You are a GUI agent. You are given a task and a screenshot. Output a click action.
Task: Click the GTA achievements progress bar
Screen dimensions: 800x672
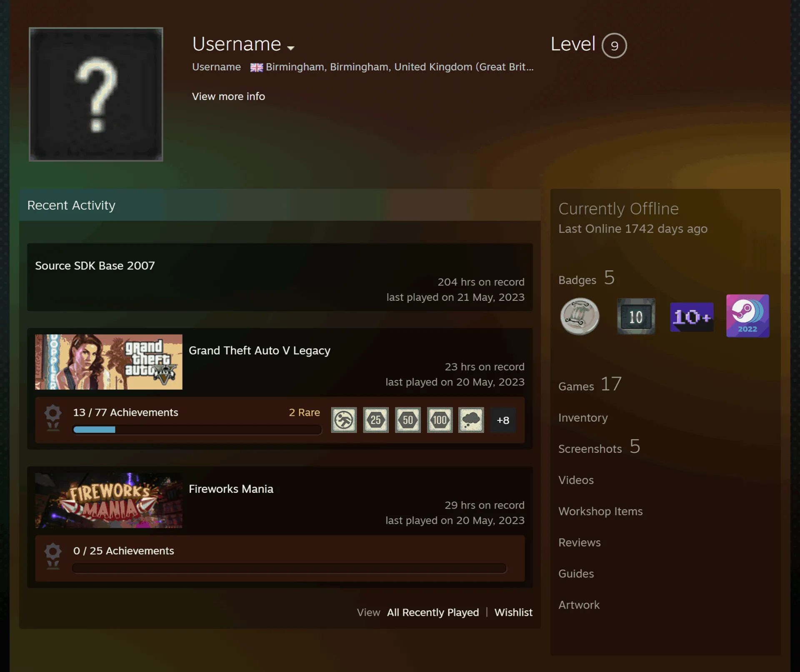coord(197,430)
